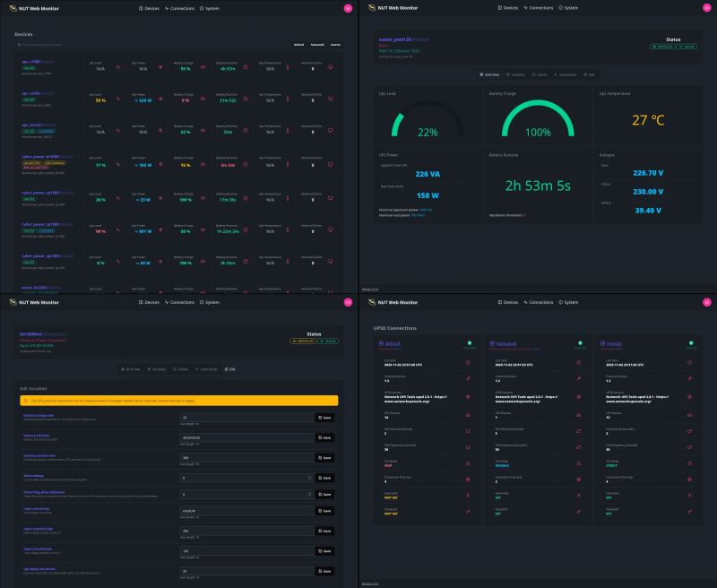This screenshot has width=717, height=588.
Task: Save the battery.charge.low variable value
Action: coord(324,417)
